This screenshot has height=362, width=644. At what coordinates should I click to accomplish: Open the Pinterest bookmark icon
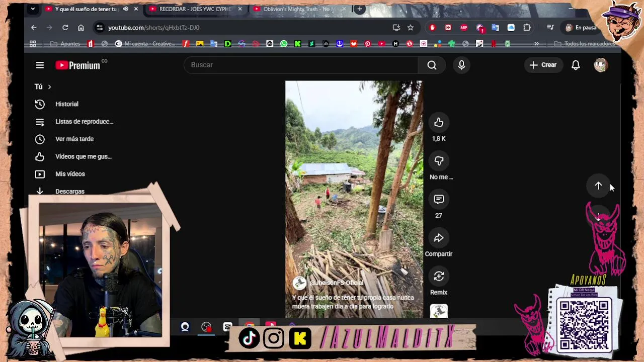368,44
